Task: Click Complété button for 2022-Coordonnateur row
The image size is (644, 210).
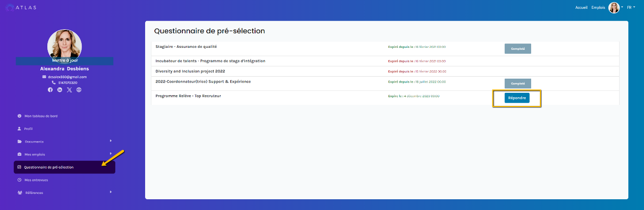Action: click(517, 84)
